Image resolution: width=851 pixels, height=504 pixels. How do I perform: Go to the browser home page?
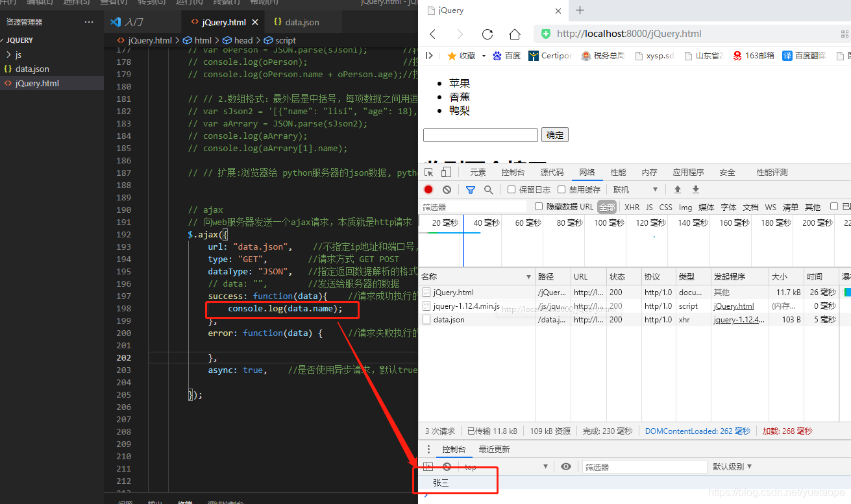515,34
